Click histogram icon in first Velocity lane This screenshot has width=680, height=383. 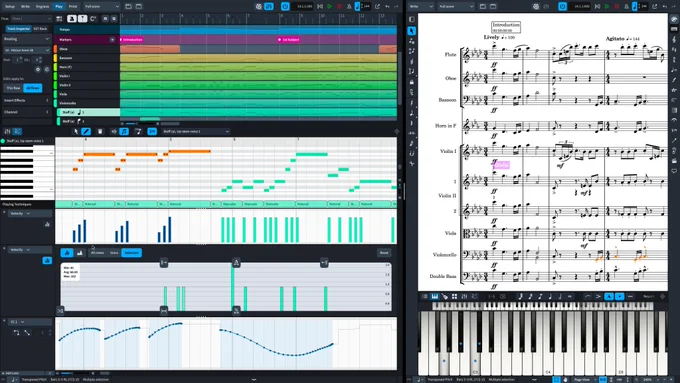(47, 224)
